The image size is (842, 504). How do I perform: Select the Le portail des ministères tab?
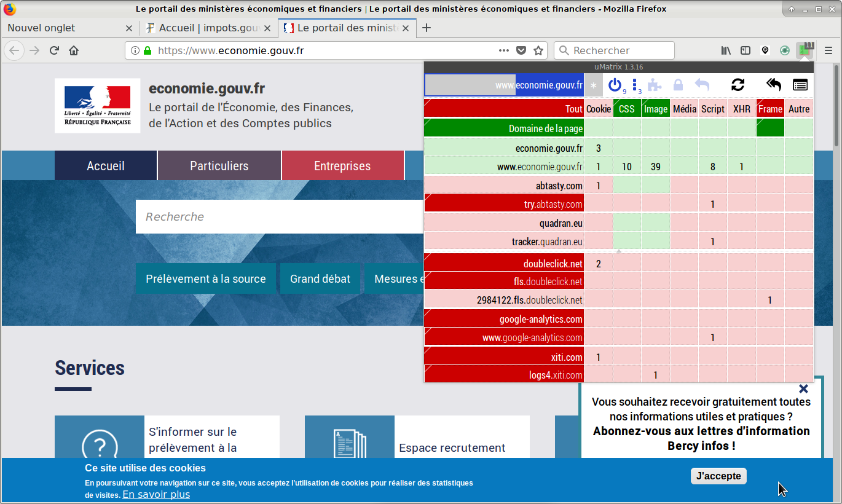(x=348, y=28)
